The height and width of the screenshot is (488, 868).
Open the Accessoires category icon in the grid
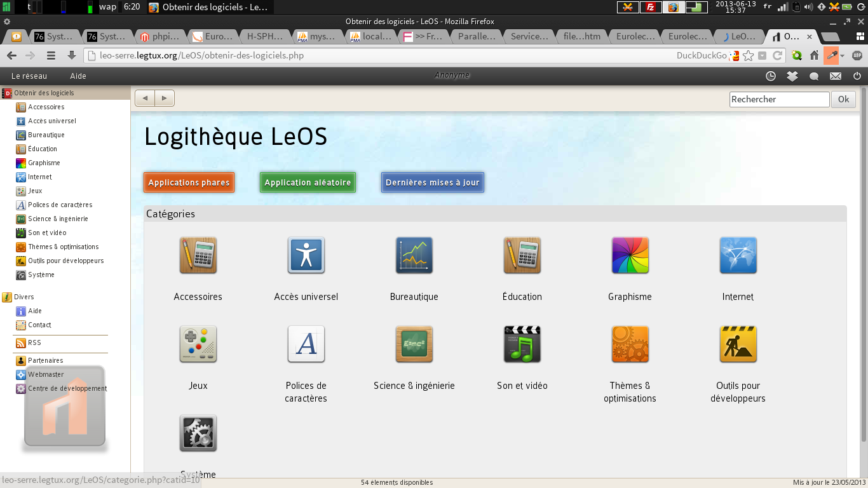198,255
